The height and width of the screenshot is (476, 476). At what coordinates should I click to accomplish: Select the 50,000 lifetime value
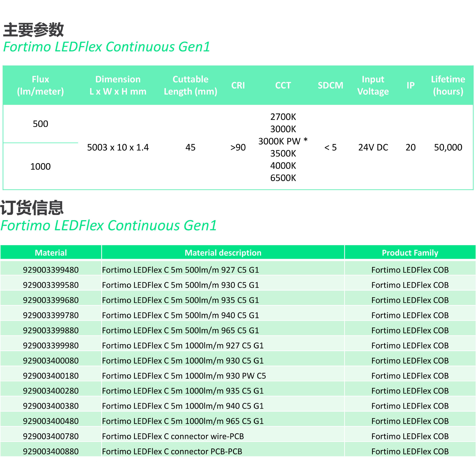coord(448,148)
